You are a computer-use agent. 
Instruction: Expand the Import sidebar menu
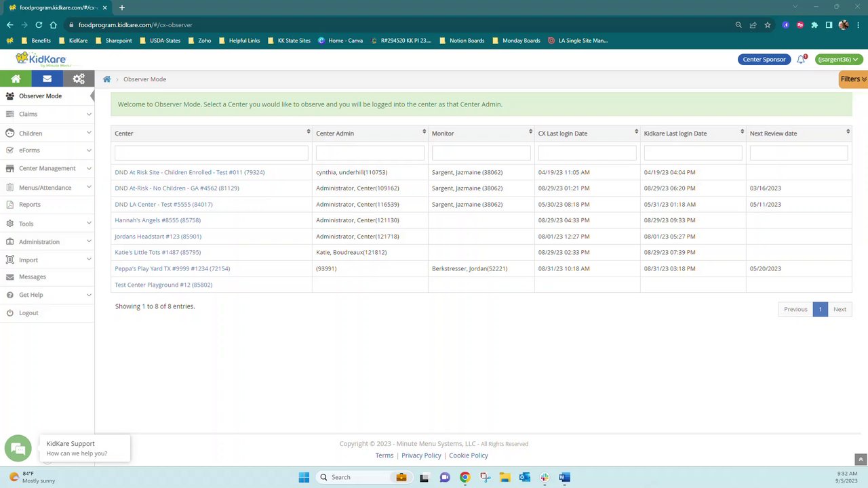click(x=47, y=260)
